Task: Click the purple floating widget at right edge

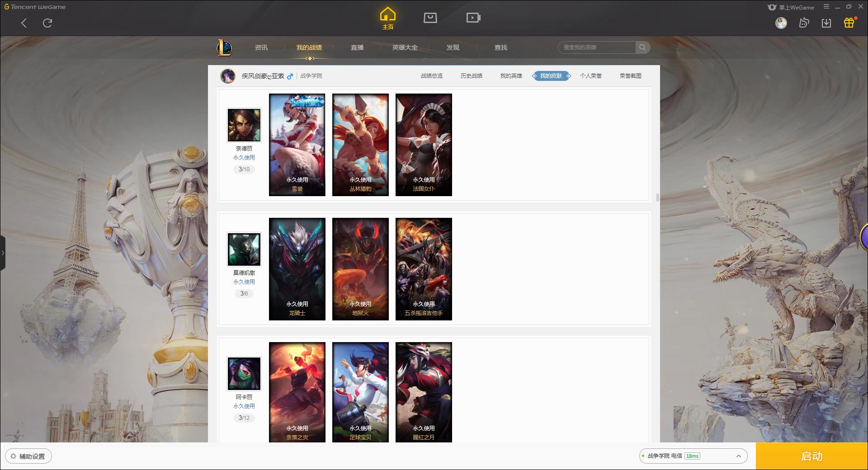Action: 864,237
